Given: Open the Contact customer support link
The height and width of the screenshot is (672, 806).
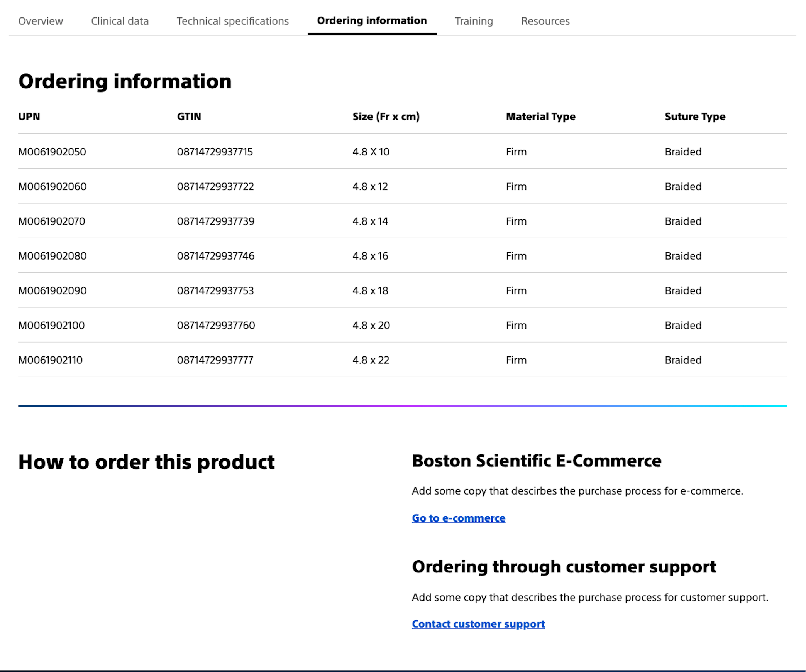Looking at the screenshot, I should point(478,624).
